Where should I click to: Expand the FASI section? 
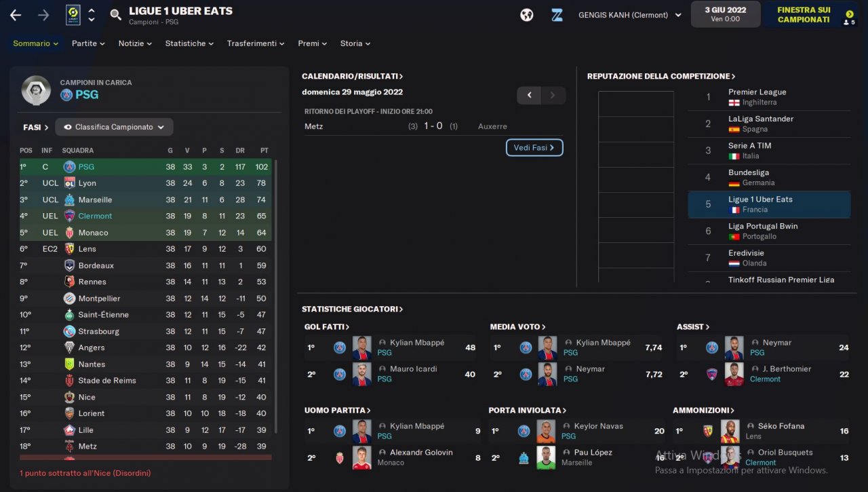click(36, 127)
